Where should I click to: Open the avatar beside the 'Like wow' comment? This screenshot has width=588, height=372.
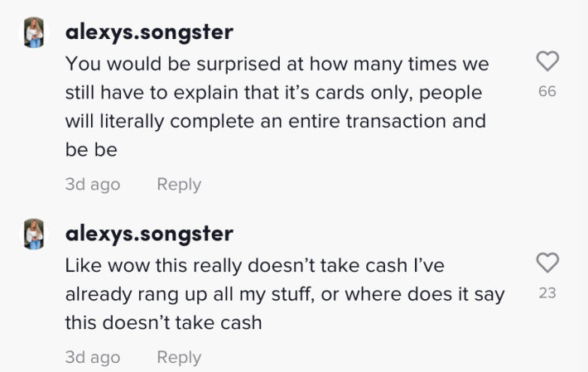tap(34, 234)
